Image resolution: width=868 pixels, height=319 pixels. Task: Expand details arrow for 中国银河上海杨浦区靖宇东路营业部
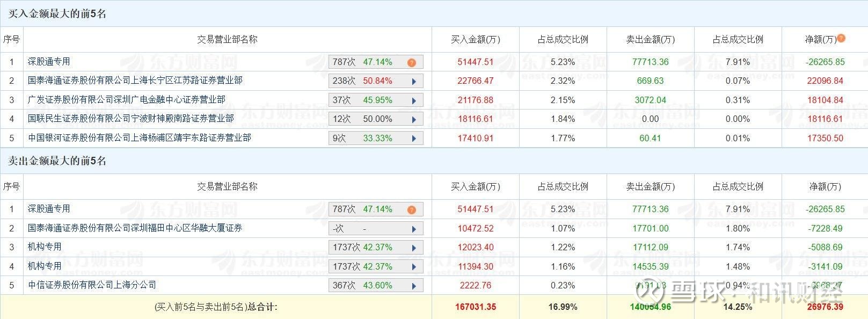(414, 139)
